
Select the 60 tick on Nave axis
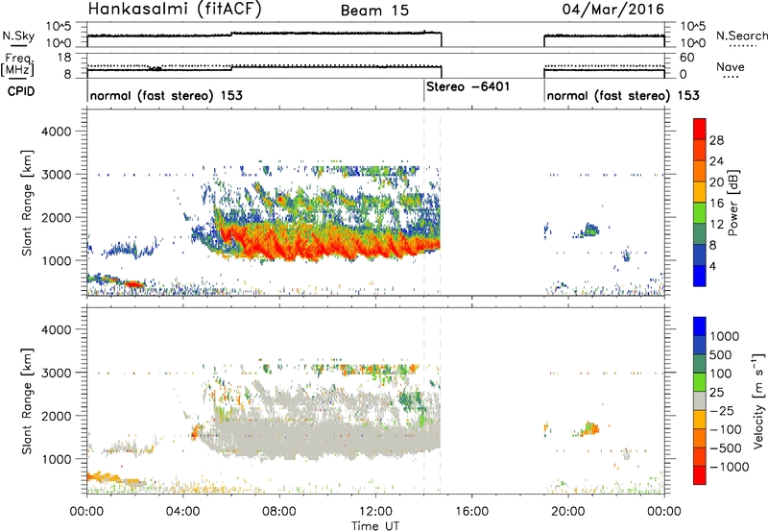pyautogui.click(x=687, y=58)
